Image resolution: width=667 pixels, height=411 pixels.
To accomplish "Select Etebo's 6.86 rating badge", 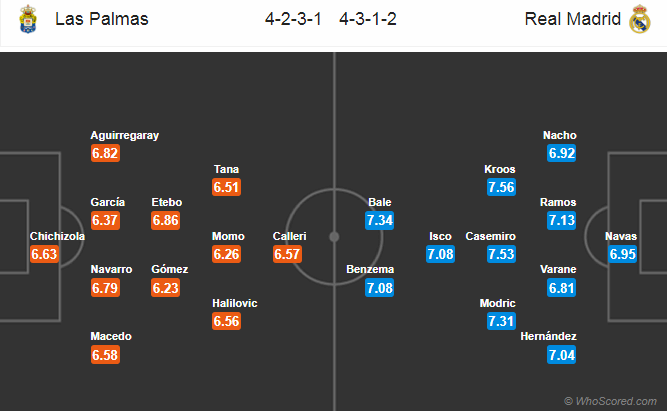I will click(166, 220).
